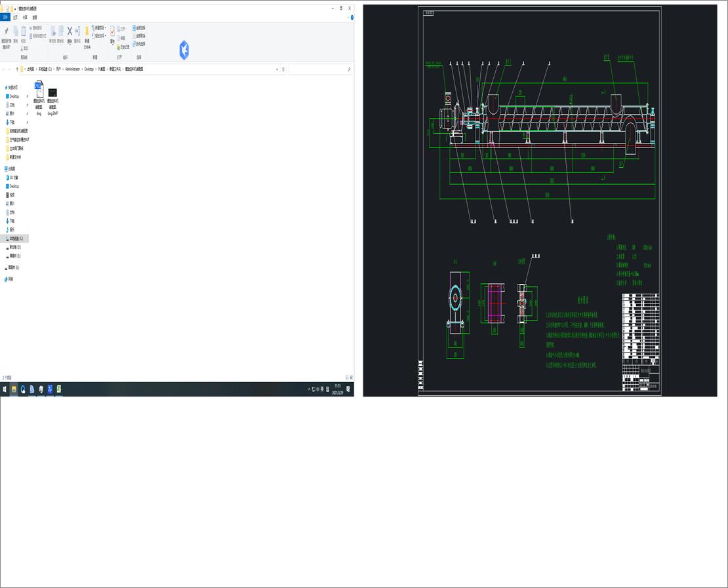
Task: Click Select All in the ribbon
Action: coord(139,28)
